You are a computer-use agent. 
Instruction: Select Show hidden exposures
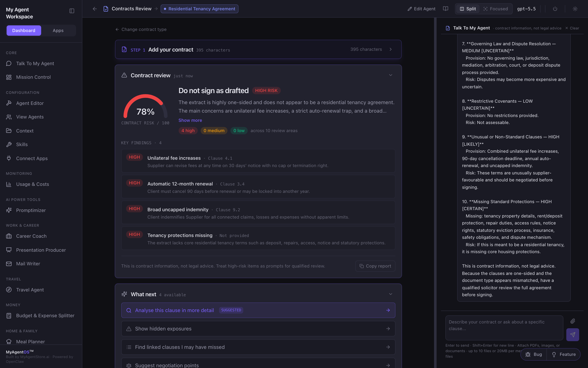click(x=258, y=329)
